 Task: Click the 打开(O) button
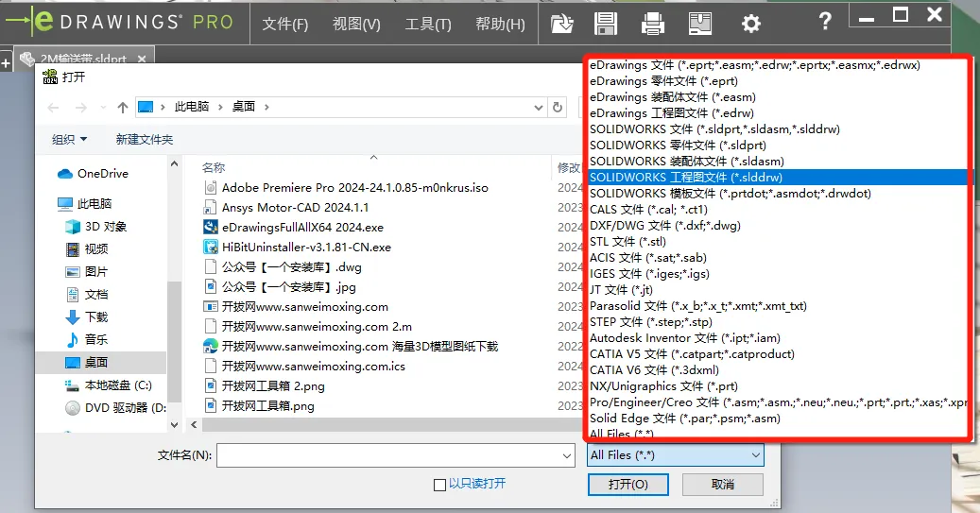pyautogui.click(x=628, y=485)
